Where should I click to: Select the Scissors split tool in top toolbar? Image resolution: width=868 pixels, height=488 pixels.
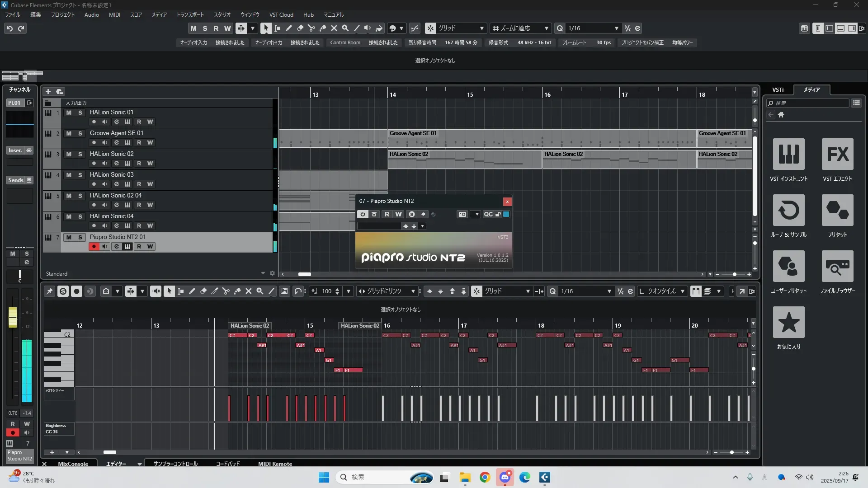[x=311, y=28]
